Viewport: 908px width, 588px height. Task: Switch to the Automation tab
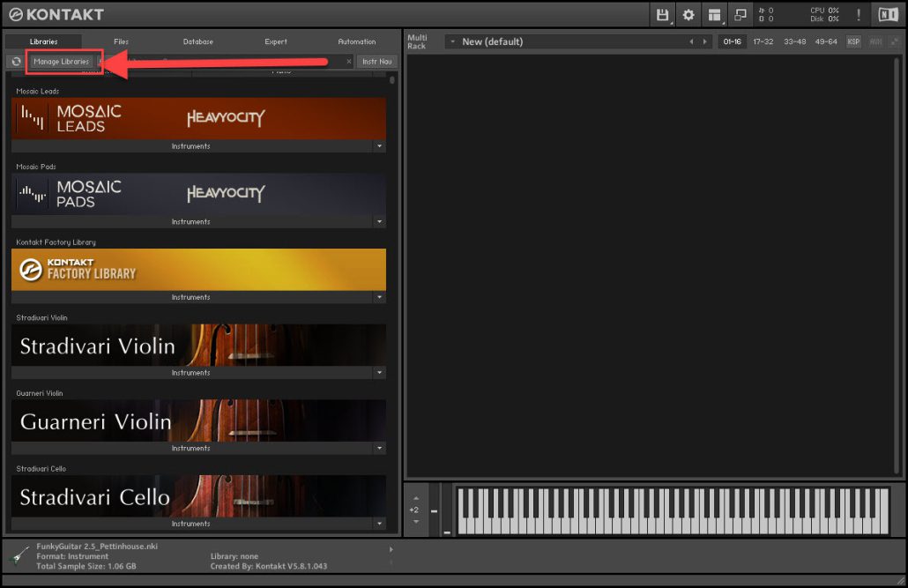[357, 41]
